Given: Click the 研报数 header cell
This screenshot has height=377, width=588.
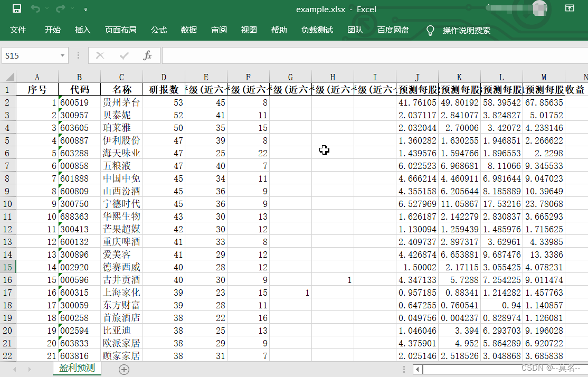Looking at the screenshot, I should click(164, 90).
